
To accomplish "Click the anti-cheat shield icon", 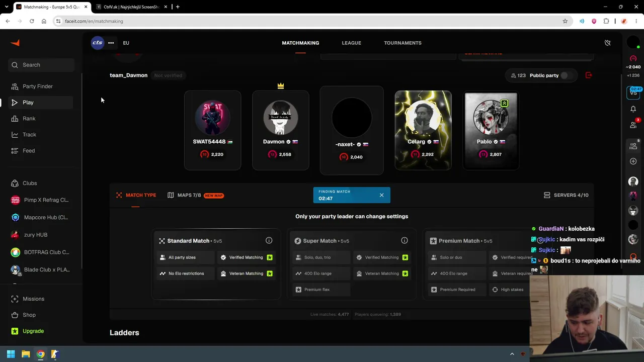I will (x=607, y=43).
